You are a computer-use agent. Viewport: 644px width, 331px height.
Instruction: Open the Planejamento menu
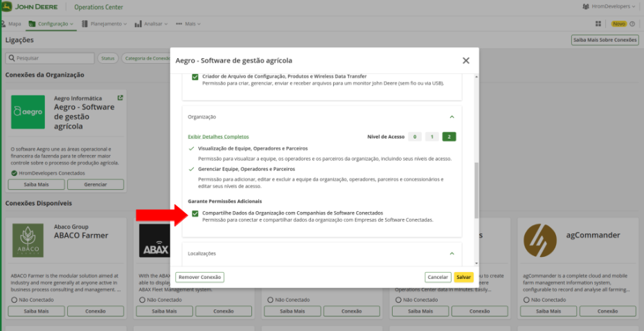pos(105,24)
